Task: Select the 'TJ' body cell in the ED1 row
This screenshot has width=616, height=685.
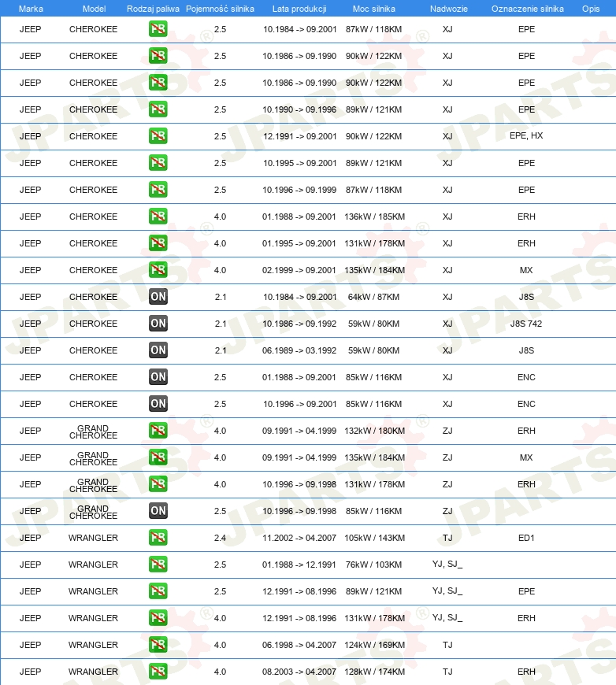Action: 447,538
